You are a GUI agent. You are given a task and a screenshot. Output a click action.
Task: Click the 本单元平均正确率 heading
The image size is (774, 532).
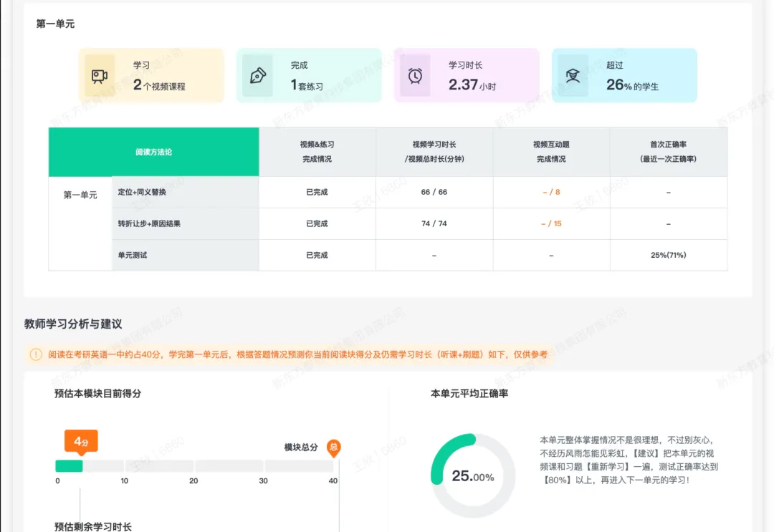tap(469, 394)
